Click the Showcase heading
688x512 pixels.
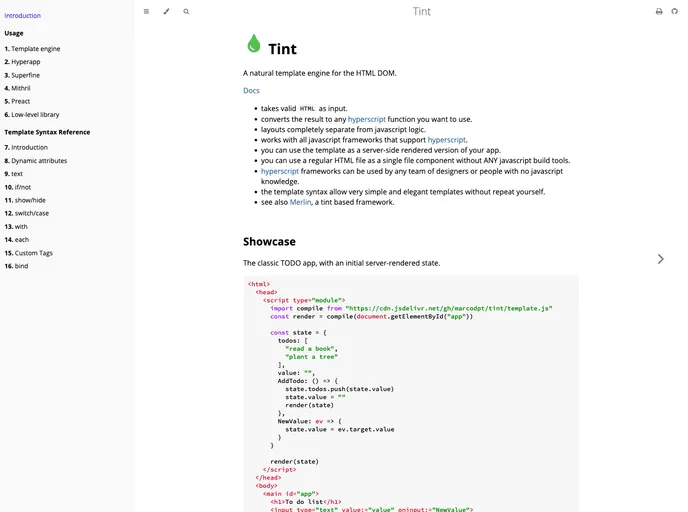click(x=269, y=241)
